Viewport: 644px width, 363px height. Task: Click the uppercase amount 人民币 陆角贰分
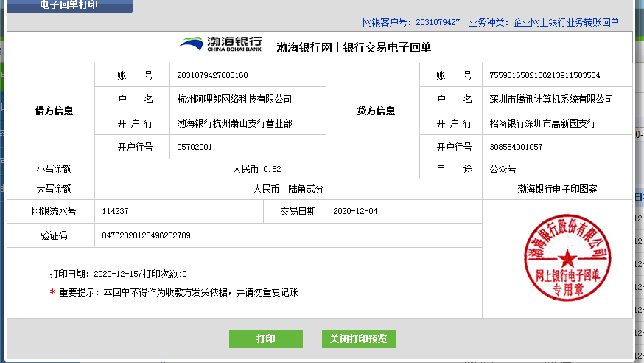click(288, 189)
